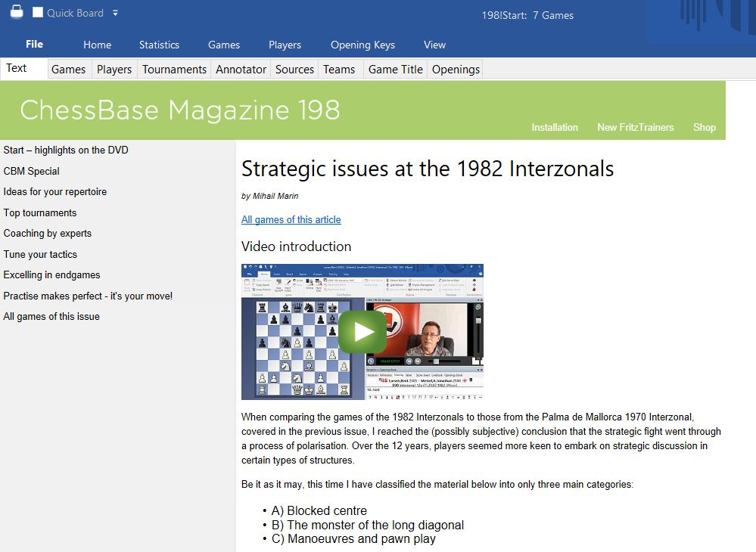Image resolution: width=756 pixels, height=552 pixels.
Task: Open 'Excelling in endgames' sidebar section
Action: point(51,274)
